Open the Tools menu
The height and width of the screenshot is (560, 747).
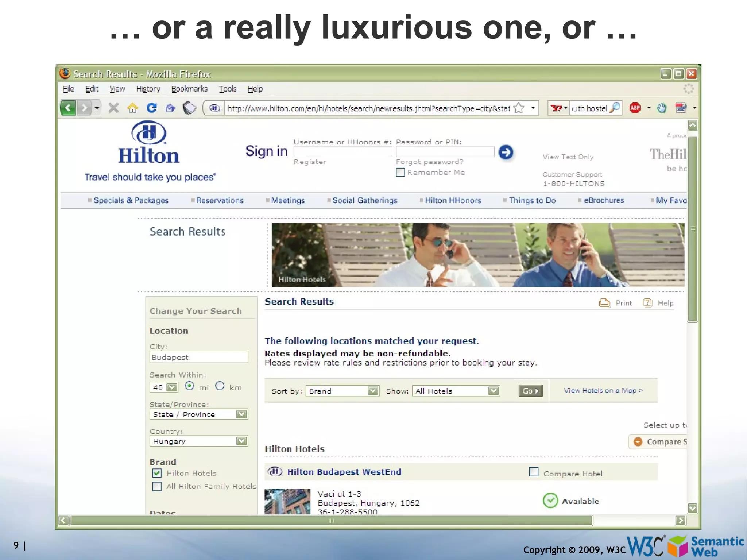(x=228, y=89)
